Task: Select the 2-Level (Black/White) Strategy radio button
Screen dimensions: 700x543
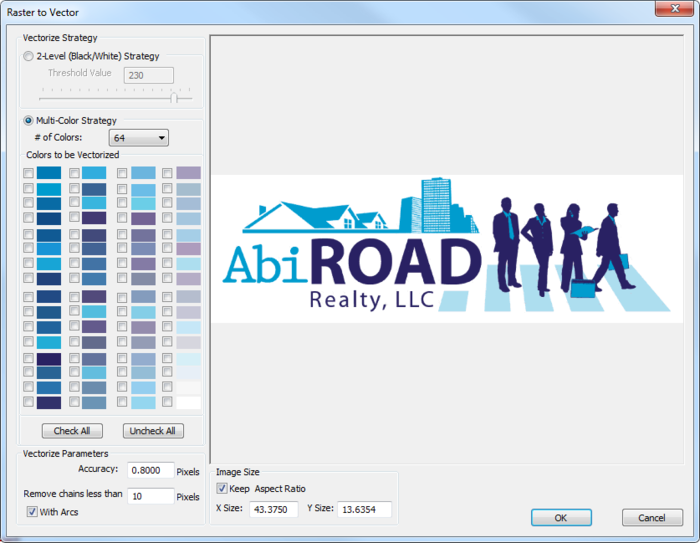Action: coord(29,56)
